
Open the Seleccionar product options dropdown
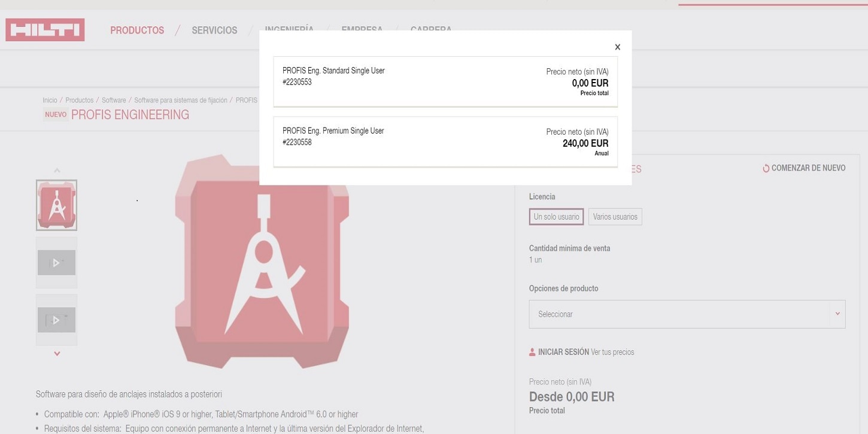click(x=687, y=314)
